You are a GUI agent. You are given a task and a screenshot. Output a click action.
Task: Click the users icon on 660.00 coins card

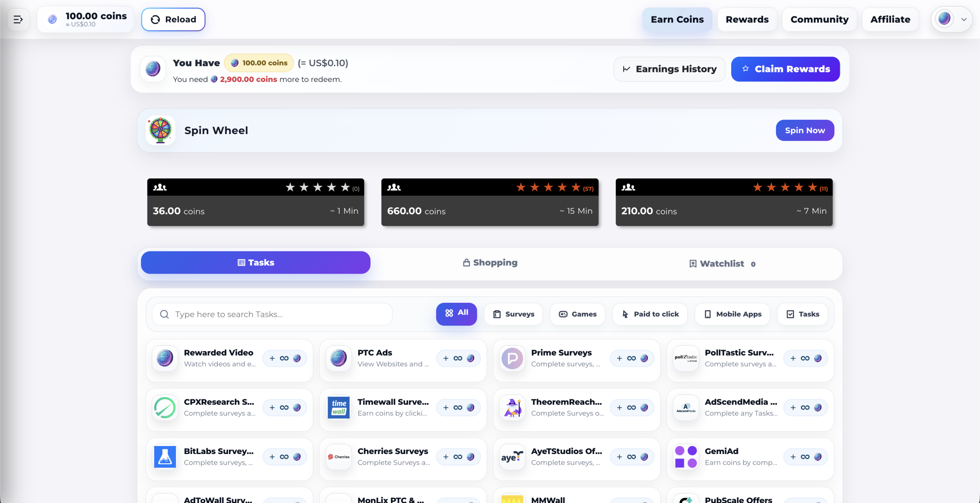pos(394,187)
